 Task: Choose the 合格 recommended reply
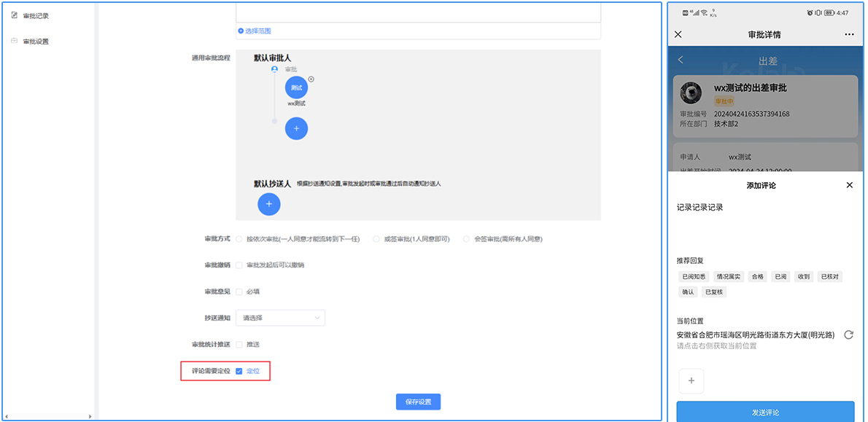756,276
